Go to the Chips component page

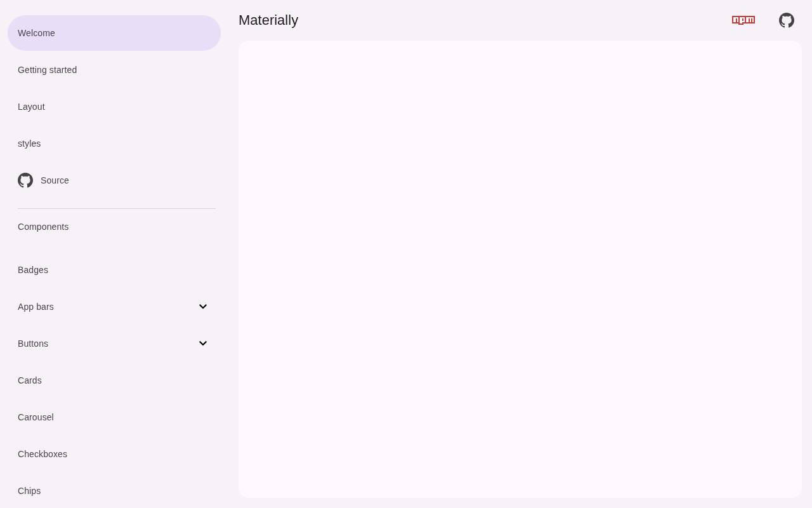tap(29, 491)
